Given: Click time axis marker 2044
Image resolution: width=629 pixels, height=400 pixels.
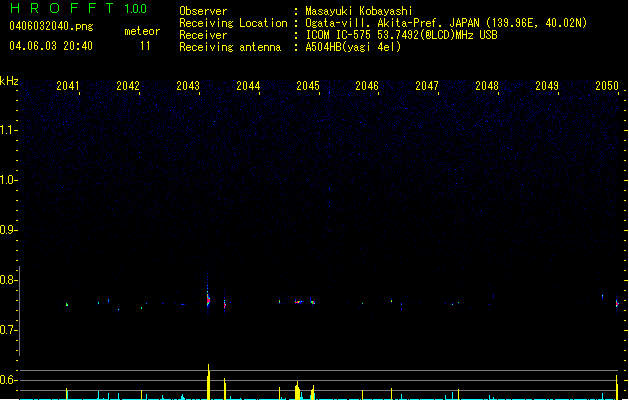Looking at the screenshot, I should 248,86.
